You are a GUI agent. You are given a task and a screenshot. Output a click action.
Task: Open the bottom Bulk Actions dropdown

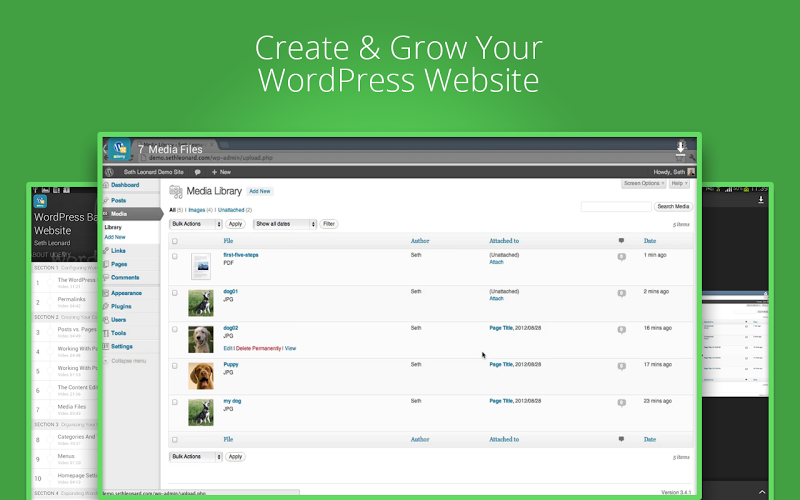(x=196, y=457)
